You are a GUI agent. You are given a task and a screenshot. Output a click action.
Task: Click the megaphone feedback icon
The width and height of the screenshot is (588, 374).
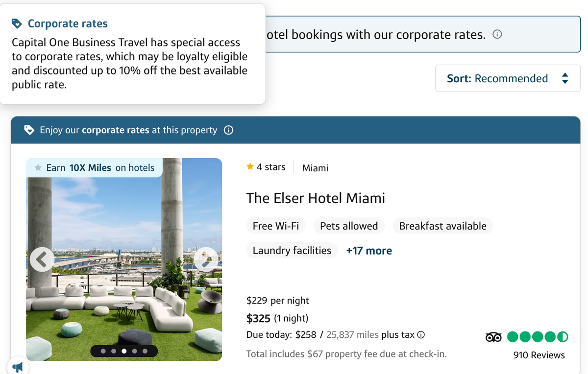click(18, 367)
